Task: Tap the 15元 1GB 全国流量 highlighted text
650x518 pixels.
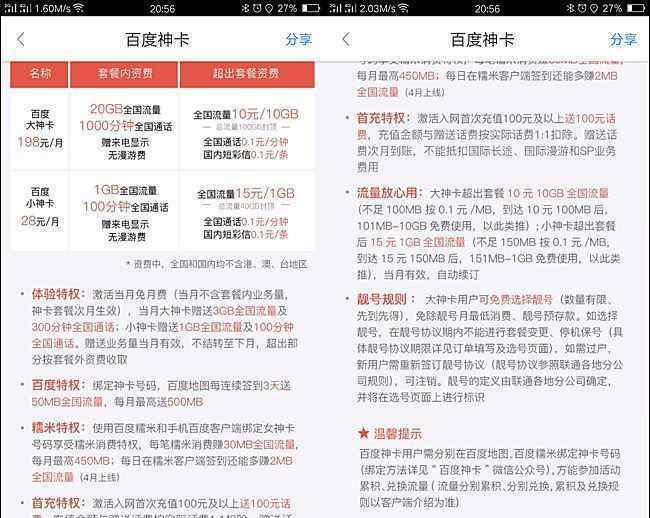Action: (x=417, y=242)
